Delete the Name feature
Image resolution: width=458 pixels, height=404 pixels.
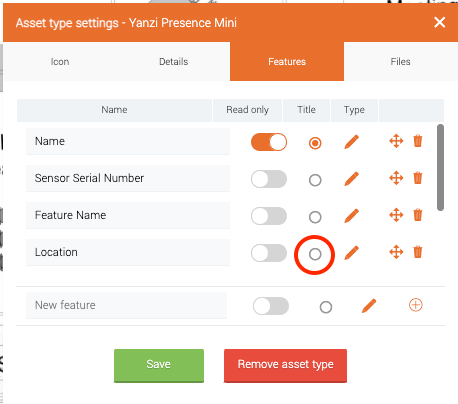(418, 141)
